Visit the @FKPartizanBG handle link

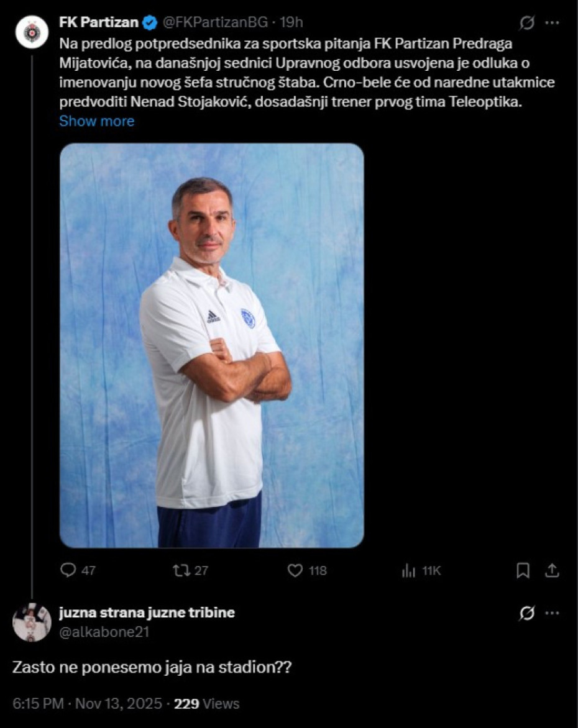[214, 22]
